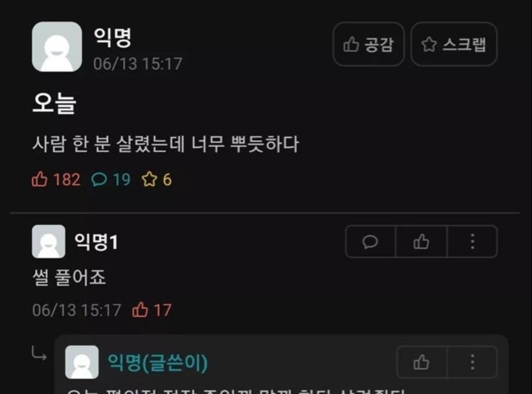532x394 pixels.
Task: Tap the comment text 썰 풀어죠
Action: pyautogui.click(x=69, y=277)
